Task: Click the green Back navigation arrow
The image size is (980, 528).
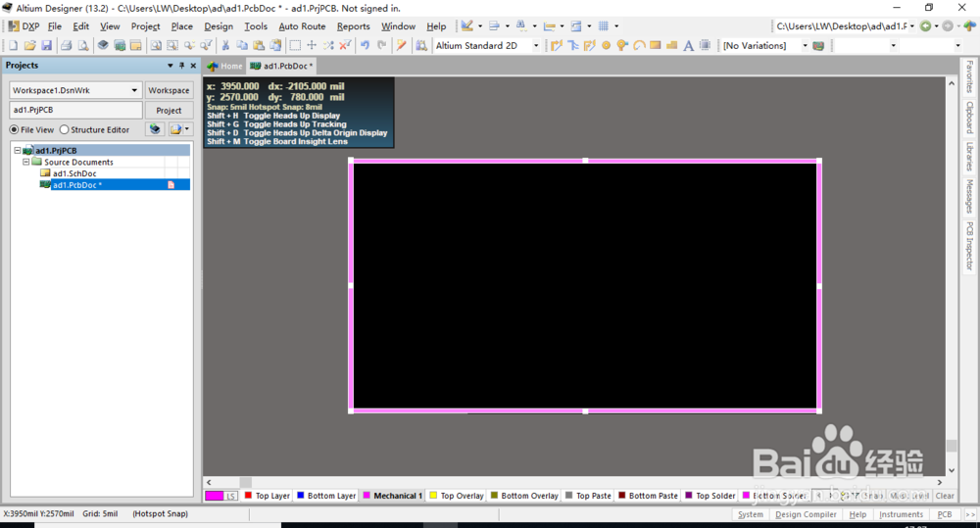Action: (926, 26)
